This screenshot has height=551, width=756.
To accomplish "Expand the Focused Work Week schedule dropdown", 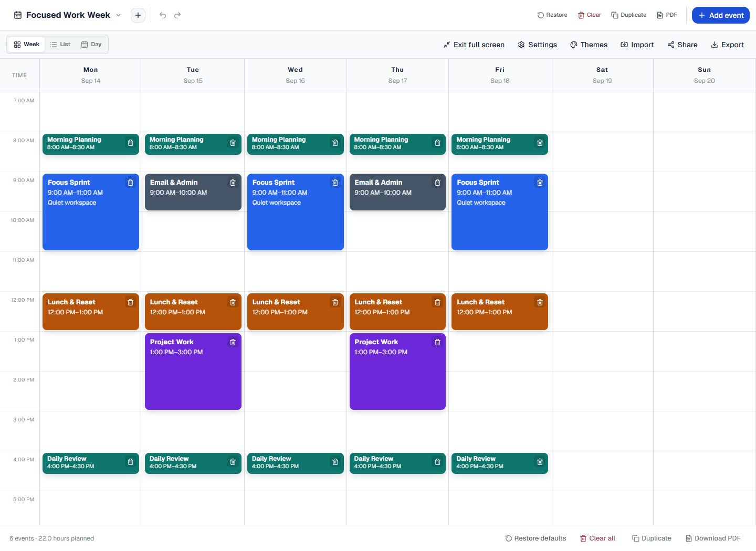I will coord(119,15).
